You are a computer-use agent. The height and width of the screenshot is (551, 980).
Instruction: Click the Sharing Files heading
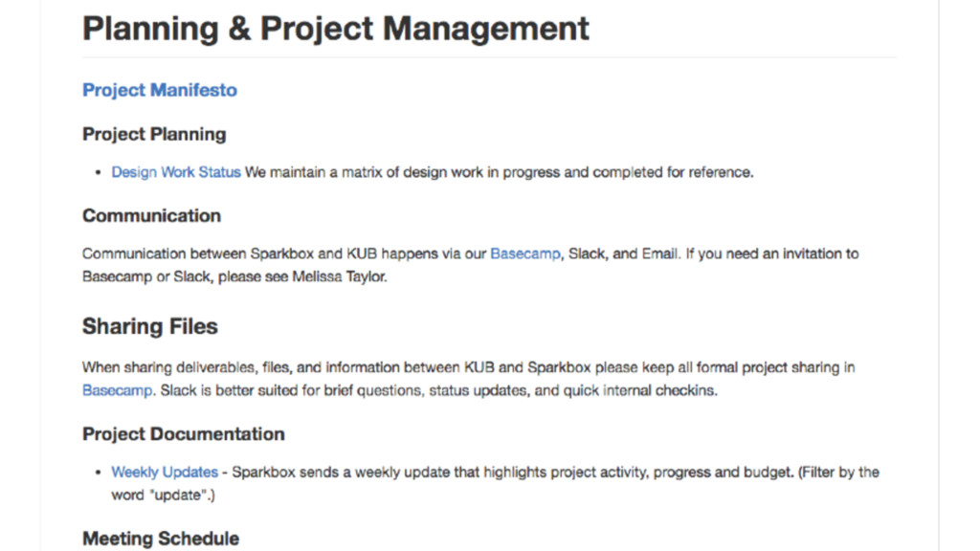[x=149, y=326]
